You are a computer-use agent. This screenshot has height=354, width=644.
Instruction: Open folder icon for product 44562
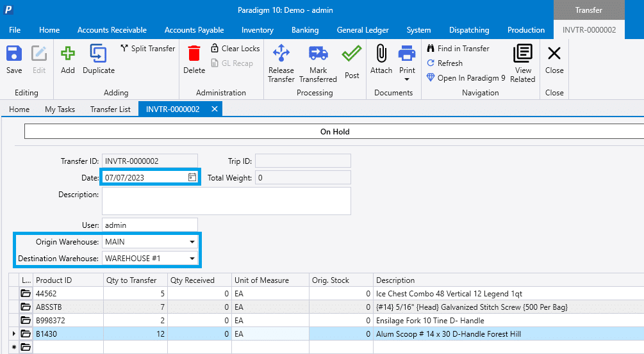26,293
